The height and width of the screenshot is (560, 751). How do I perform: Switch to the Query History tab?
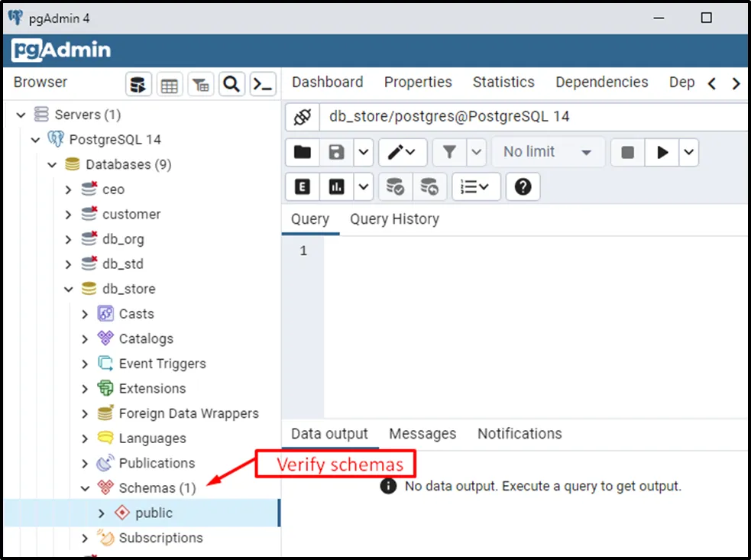pos(394,219)
